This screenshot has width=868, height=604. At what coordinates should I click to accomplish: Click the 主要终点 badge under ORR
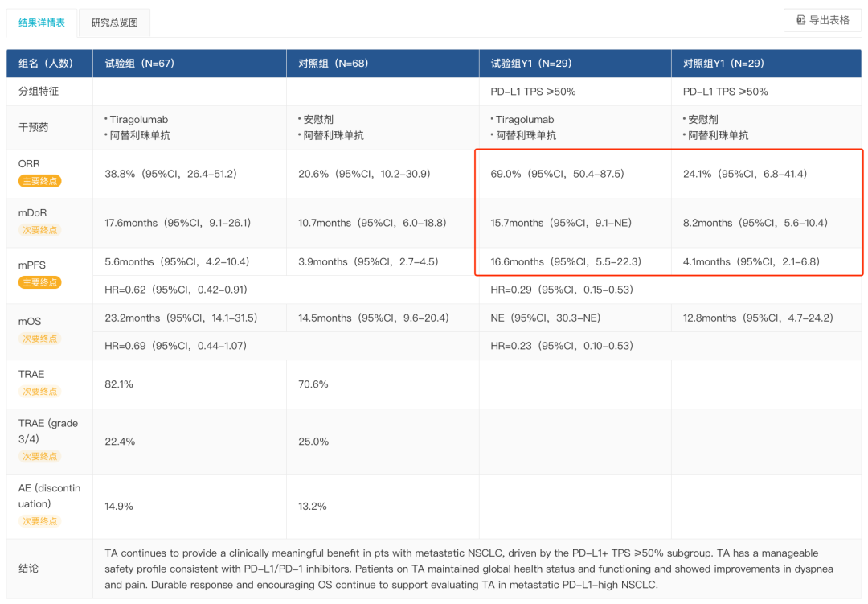[x=39, y=181]
